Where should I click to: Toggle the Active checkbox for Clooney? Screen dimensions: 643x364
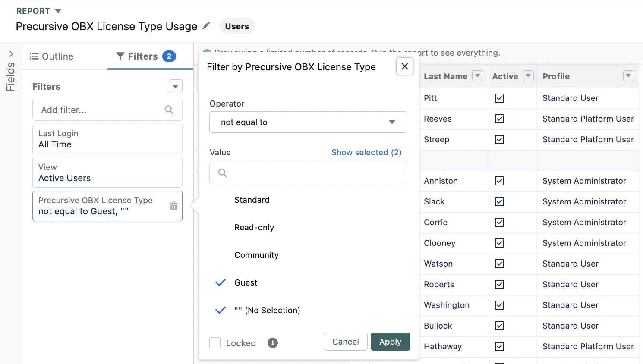tap(499, 243)
